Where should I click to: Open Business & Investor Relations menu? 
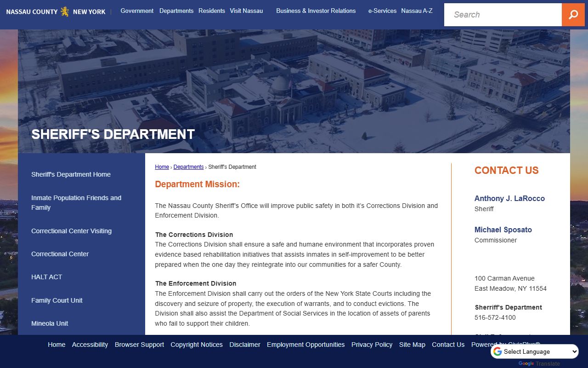point(316,11)
